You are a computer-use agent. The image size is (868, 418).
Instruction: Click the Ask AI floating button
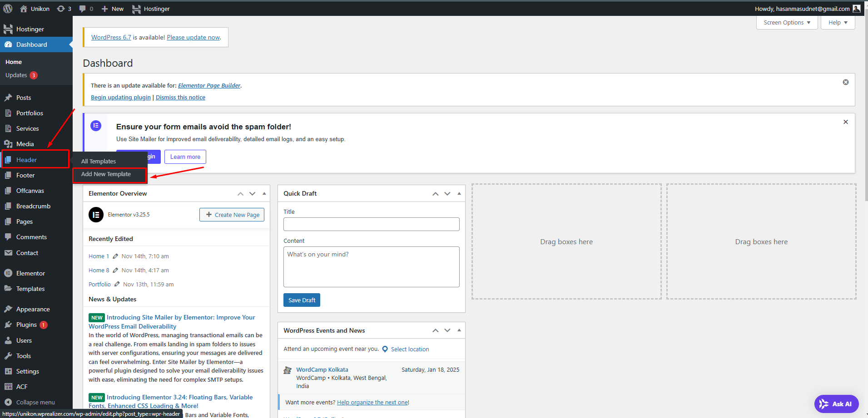coord(836,403)
